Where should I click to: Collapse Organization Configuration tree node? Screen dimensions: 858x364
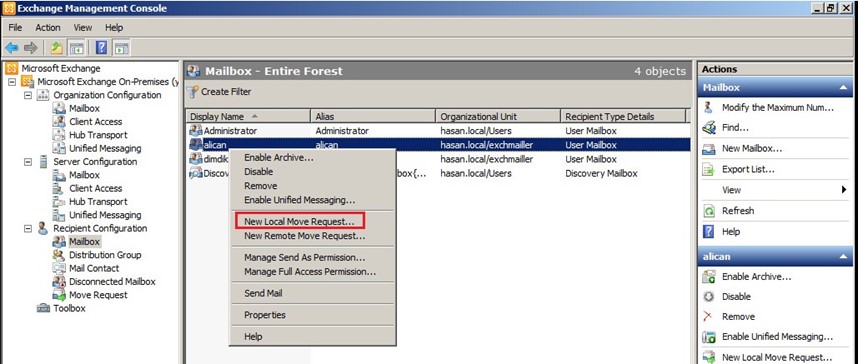pyautogui.click(x=28, y=95)
